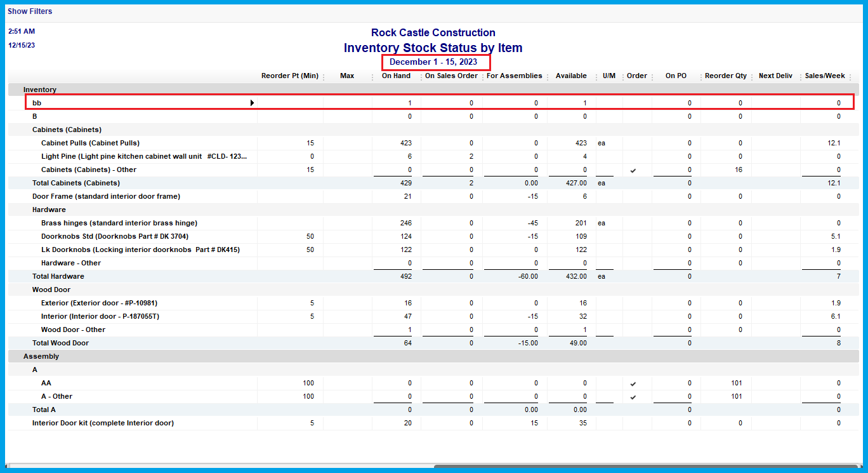Select the Hardware group row
The image size is (868, 473).
click(433, 210)
